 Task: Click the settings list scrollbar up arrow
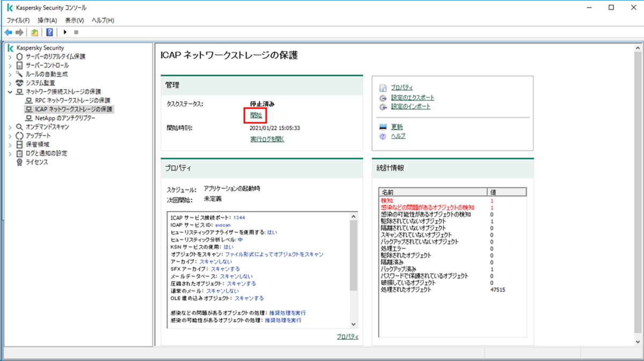coord(353,216)
